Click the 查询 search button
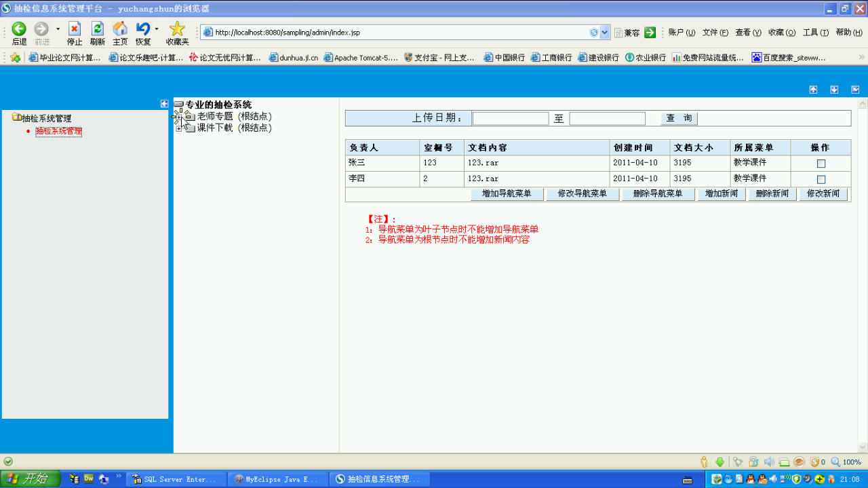 tap(679, 119)
